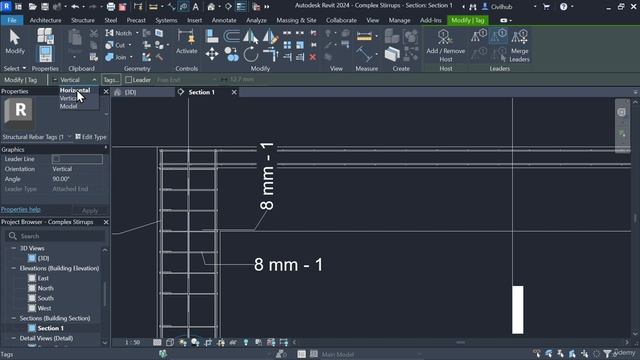Click the Measure Between Two References icon
The width and height of the screenshot is (640, 360).
[x=364, y=36]
